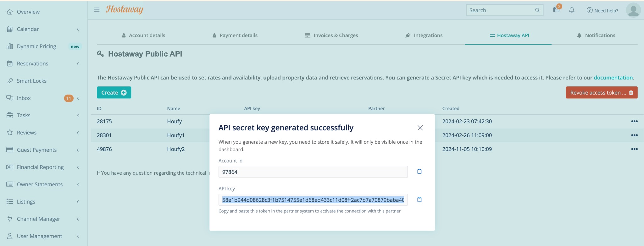Expand the Financial Reporting submenu chevron
Viewport: 644px width, 246px height.
pyautogui.click(x=78, y=167)
